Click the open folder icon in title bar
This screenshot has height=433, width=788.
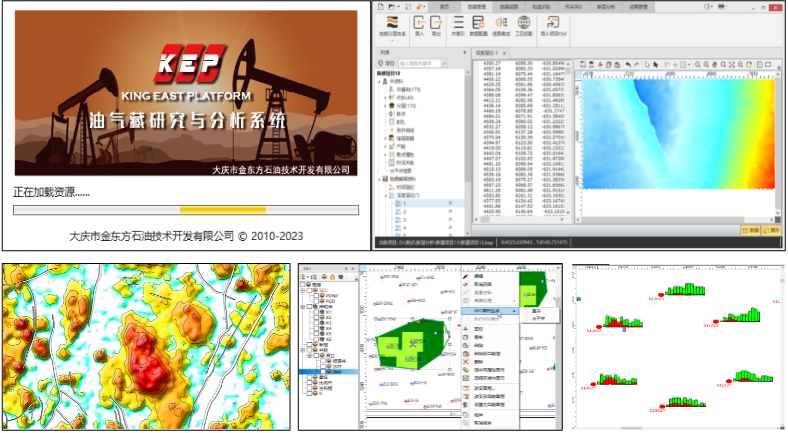tap(391, 7)
